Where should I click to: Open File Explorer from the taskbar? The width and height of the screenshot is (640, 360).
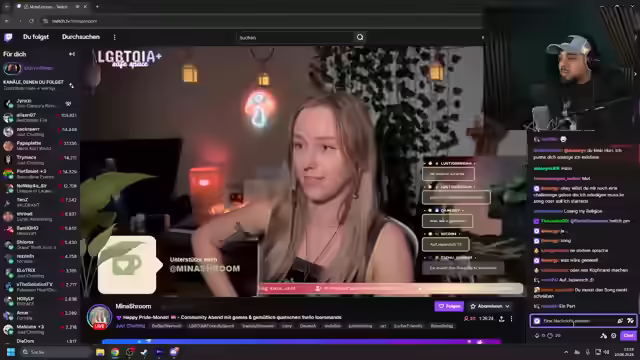100,352
